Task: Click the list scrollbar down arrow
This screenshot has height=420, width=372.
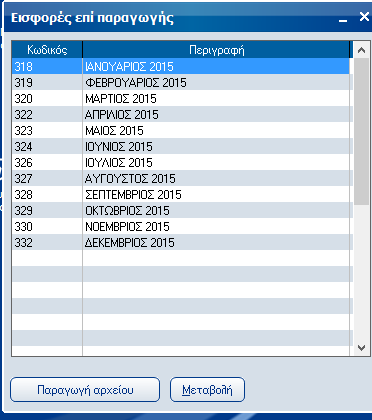Action: click(x=361, y=348)
